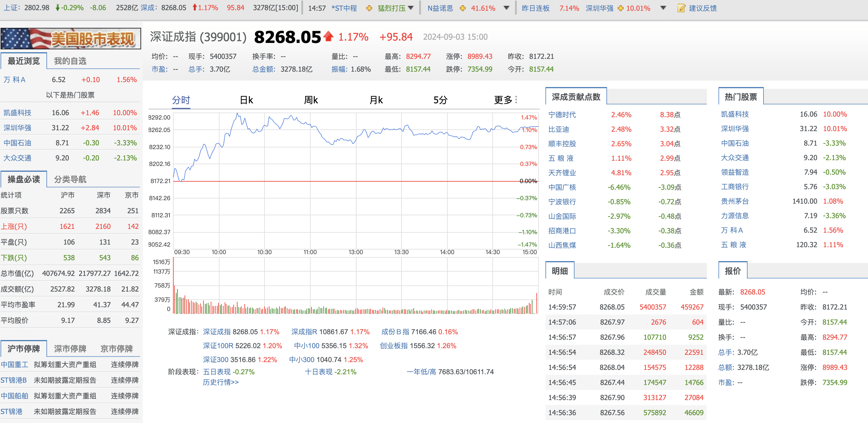This screenshot has width=868, height=423.
Task: Open ST锦港B in suspension list
Action: (13, 380)
